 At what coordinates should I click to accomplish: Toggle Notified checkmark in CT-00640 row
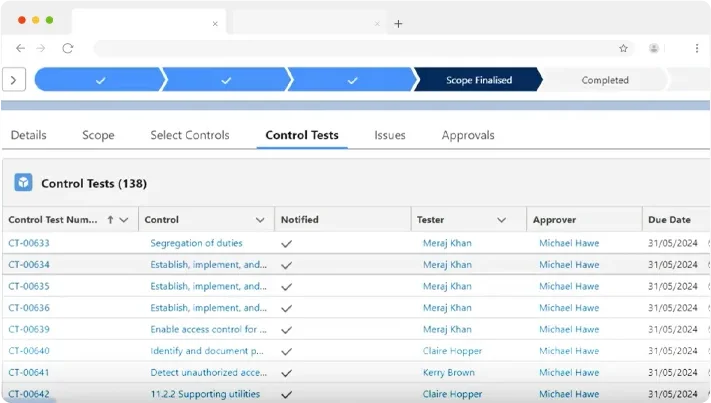[x=287, y=352]
